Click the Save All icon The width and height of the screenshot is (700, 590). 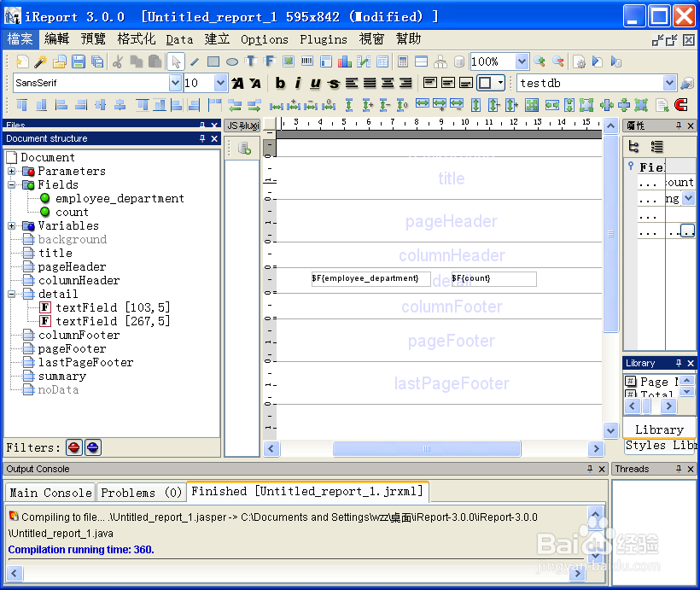[x=96, y=61]
